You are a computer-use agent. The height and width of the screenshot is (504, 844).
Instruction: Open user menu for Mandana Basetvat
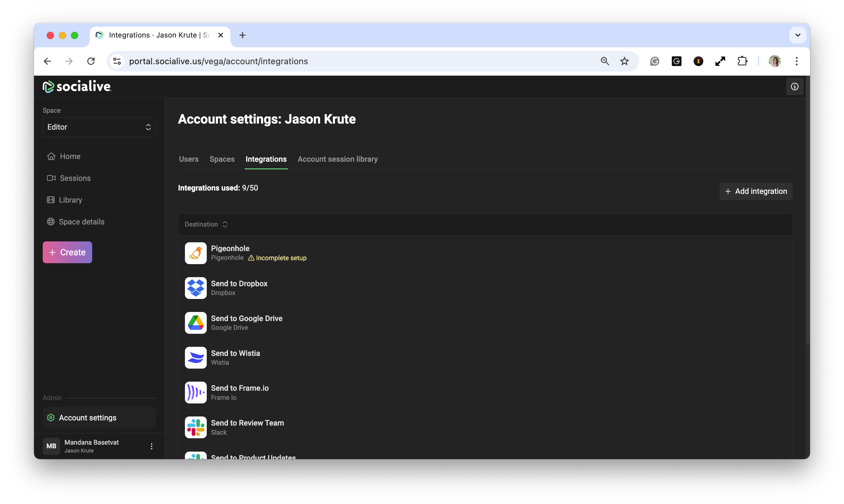[152, 446]
